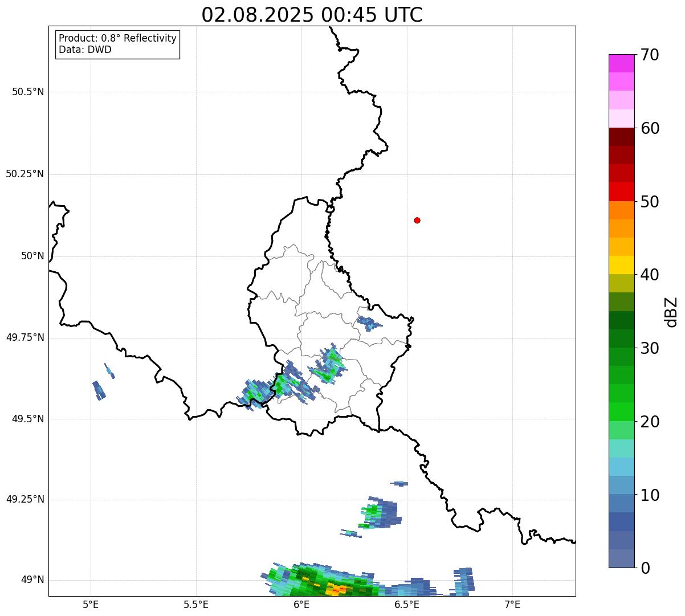Click the dBZ colorbar axis label
Image resolution: width=685 pixels, height=616 pixels.
point(671,312)
